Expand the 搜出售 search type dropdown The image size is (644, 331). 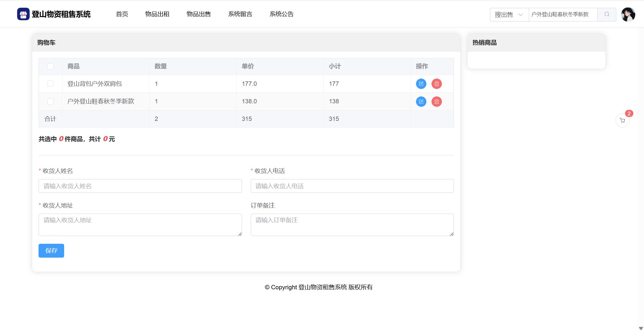509,14
